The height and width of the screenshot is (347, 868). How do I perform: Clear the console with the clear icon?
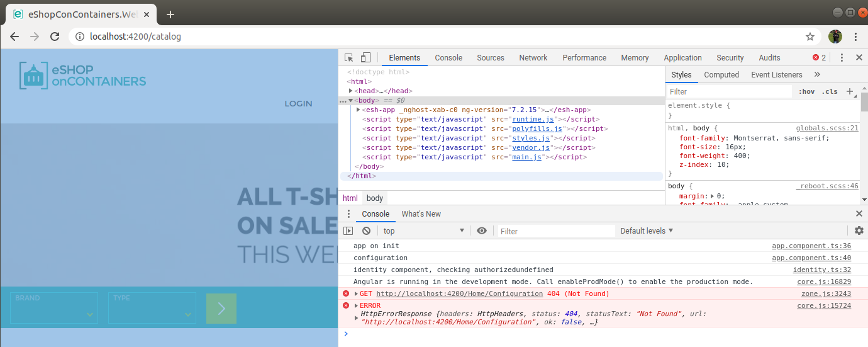point(366,231)
